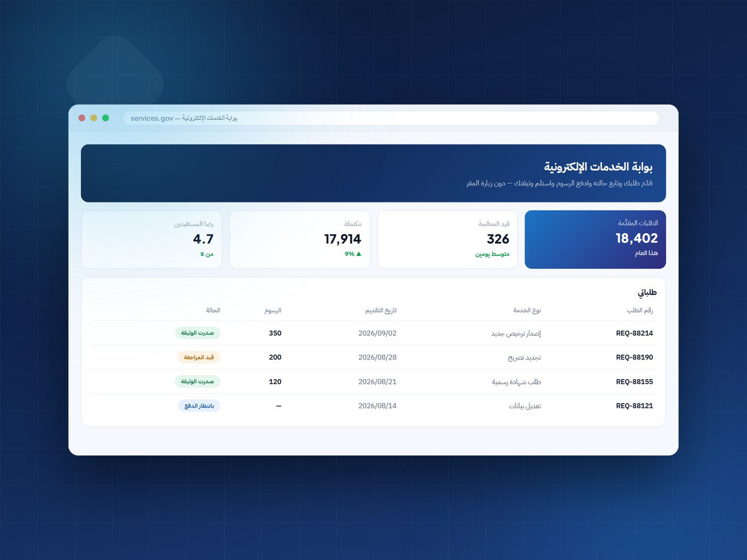Sort by نوع الخدمة column header

(x=527, y=310)
